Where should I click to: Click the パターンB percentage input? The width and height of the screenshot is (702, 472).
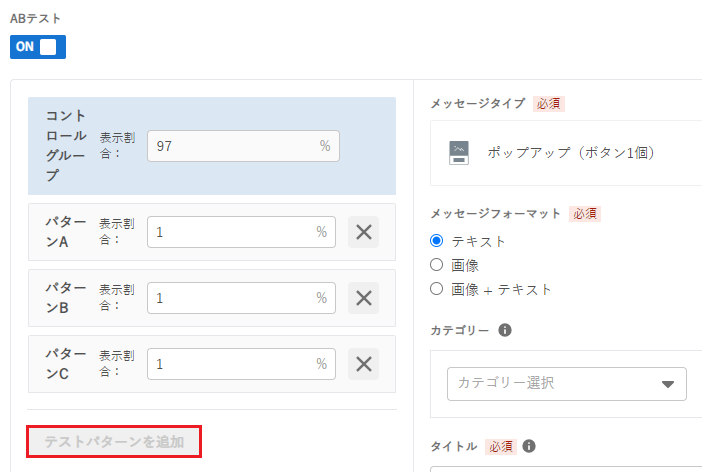pos(241,298)
